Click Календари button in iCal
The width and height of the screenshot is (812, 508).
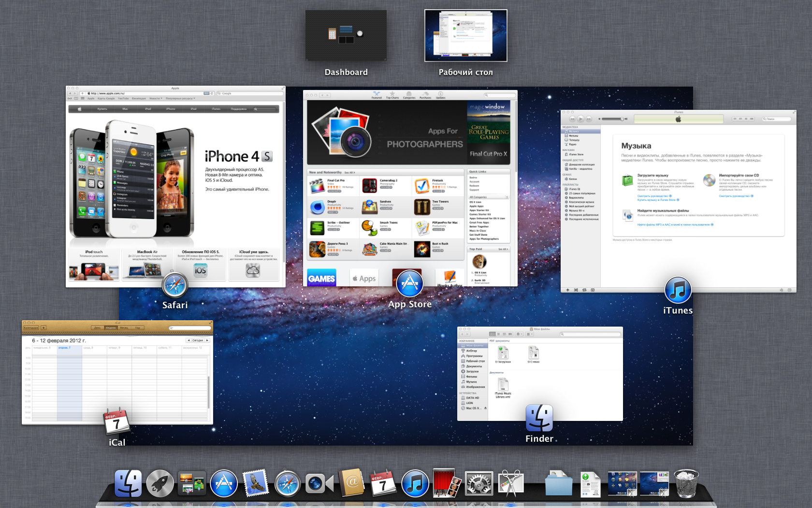coord(31,328)
